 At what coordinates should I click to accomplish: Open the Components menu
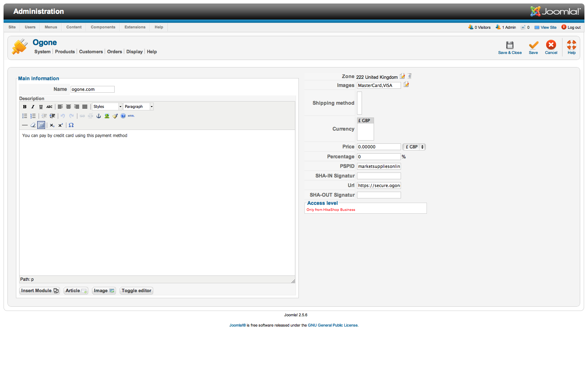point(103,27)
